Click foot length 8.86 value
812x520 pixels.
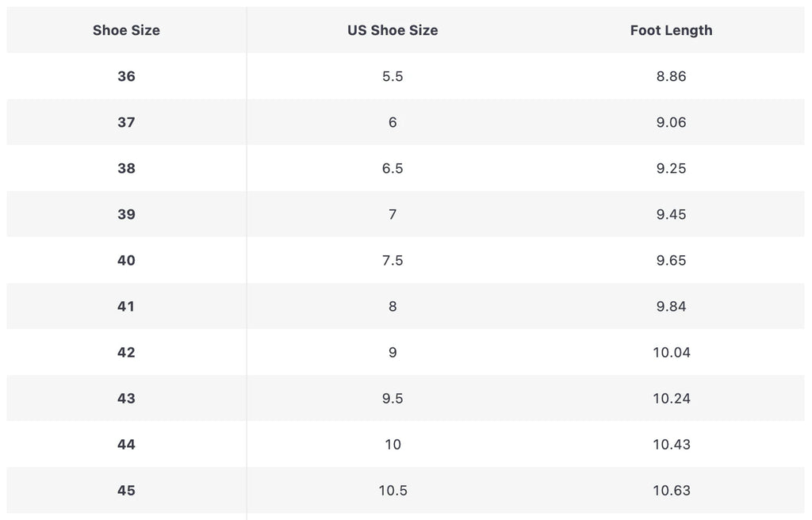coord(671,76)
